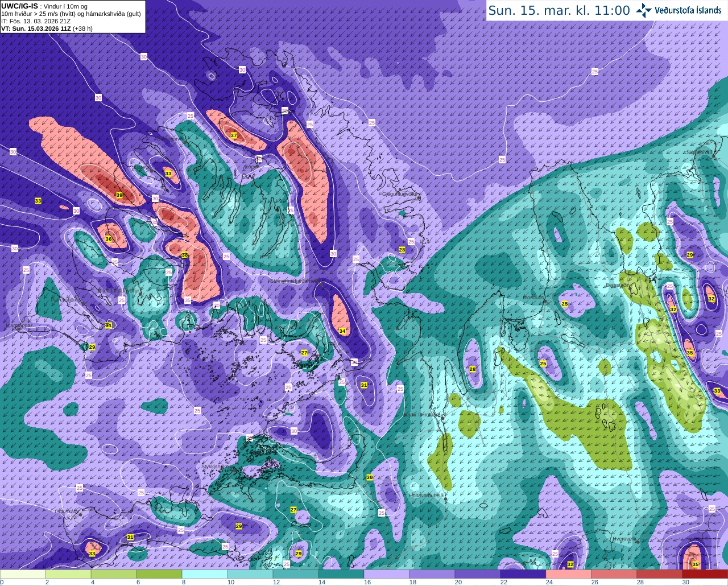Click the legend scale value 24
The width and height of the screenshot is (728, 586).
click(549, 582)
